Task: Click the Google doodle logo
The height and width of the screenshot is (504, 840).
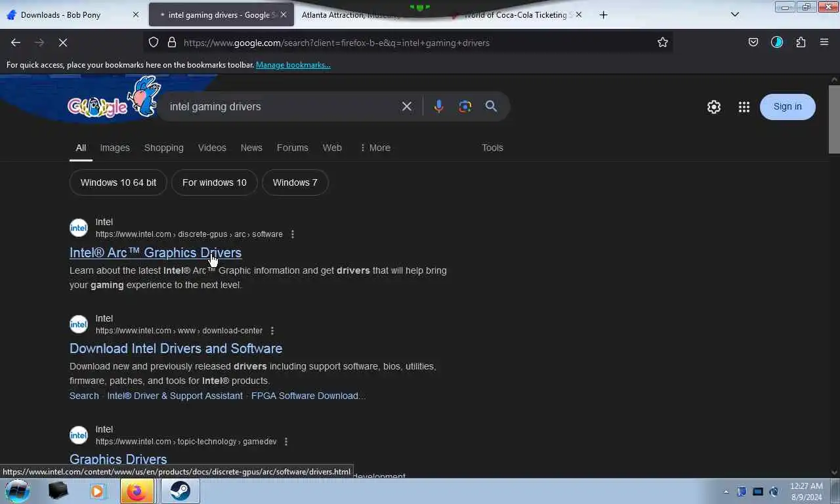Action: [114, 98]
